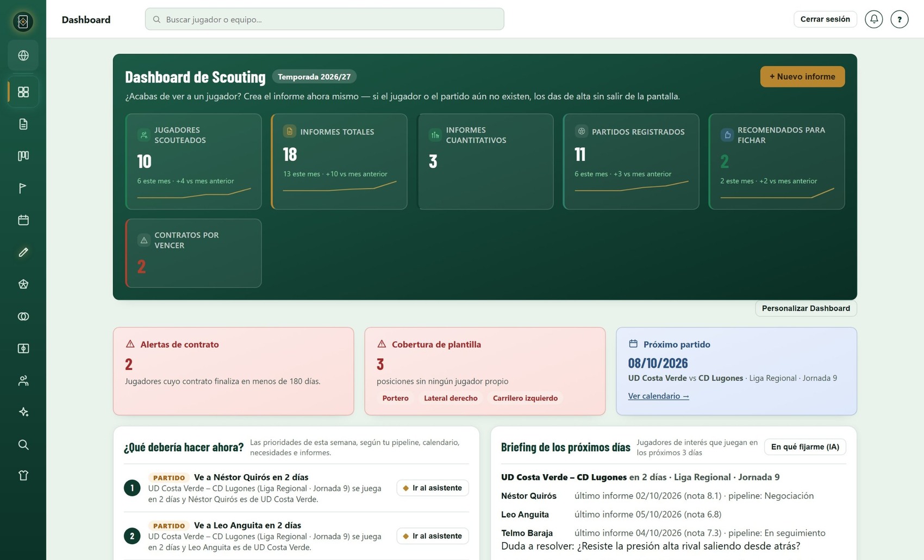Click the flag icon in the sidebar
The width and height of the screenshot is (924, 560).
pyautogui.click(x=23, y=188)
